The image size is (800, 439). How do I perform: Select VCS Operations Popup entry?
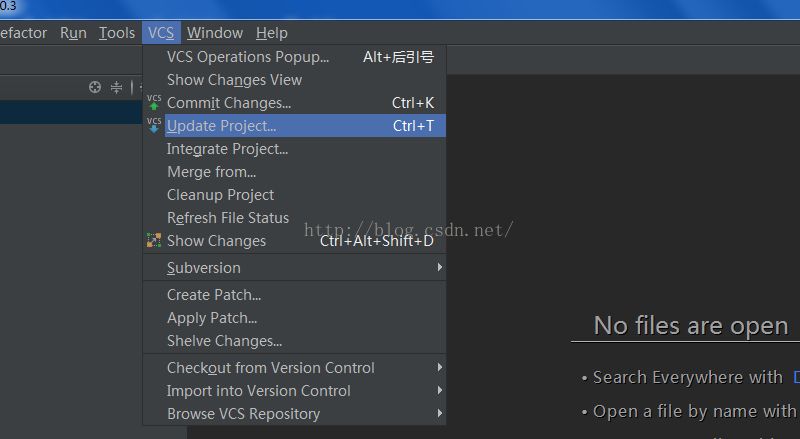click(247, 57)
